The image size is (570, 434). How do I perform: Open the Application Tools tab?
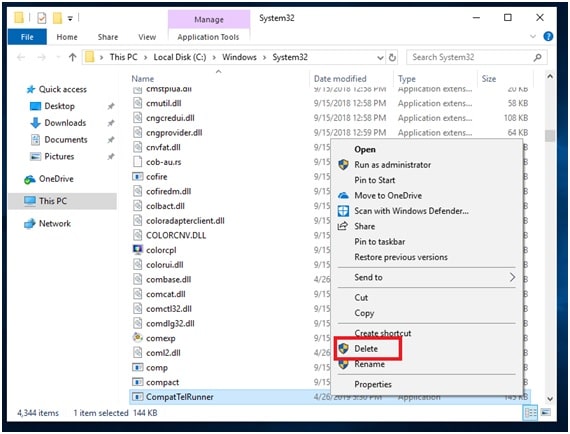pyautogui.click(x=208, y=37)
